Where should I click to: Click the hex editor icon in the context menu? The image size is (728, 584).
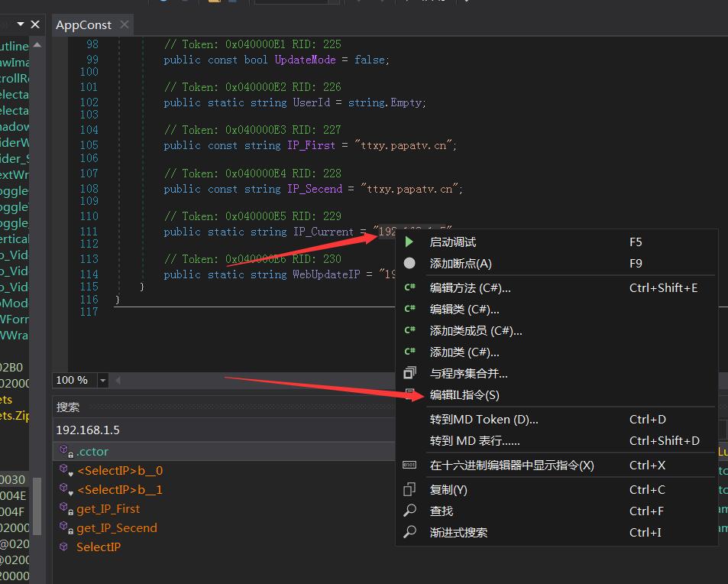coord(409,465)
